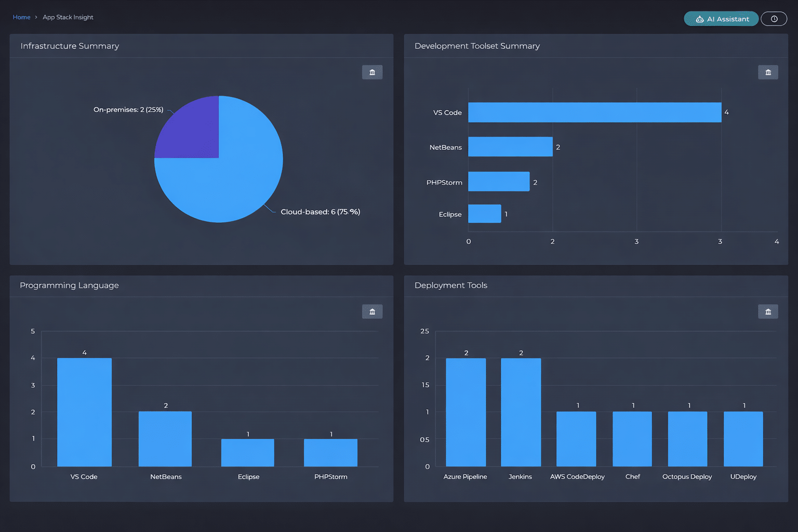This screenshot has height=532, width=798.
Task: Click VS Code bar in Development Toolset chart
Action: click(594, 112)
